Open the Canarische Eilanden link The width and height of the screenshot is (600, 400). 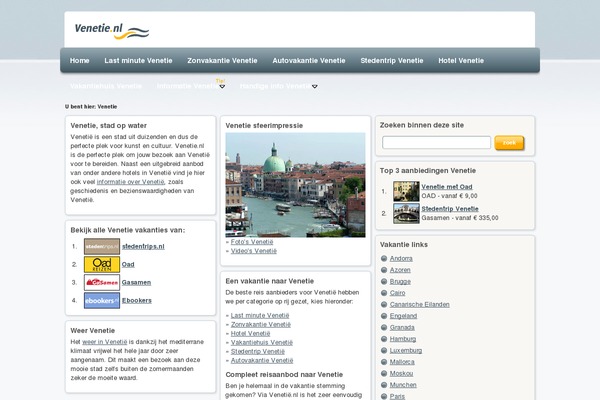(x=420, y=305)
